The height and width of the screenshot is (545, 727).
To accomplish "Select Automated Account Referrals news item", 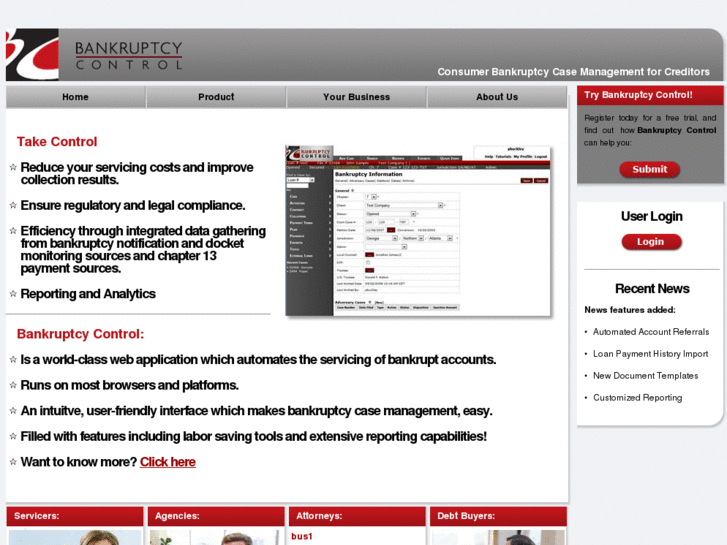I will click(651, 332).
